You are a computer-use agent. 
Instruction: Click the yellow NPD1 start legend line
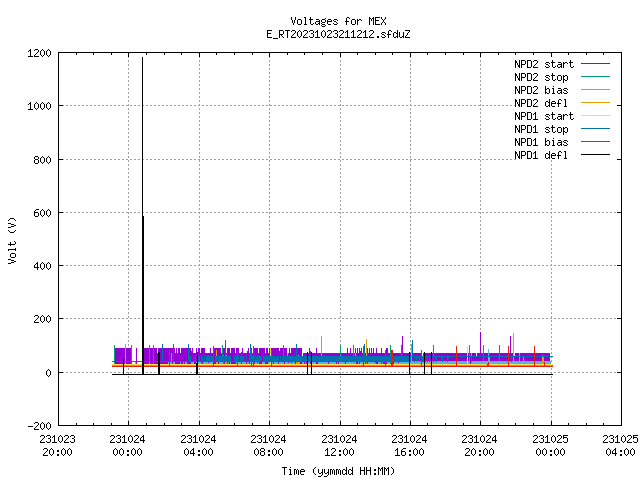coord(595,116)
